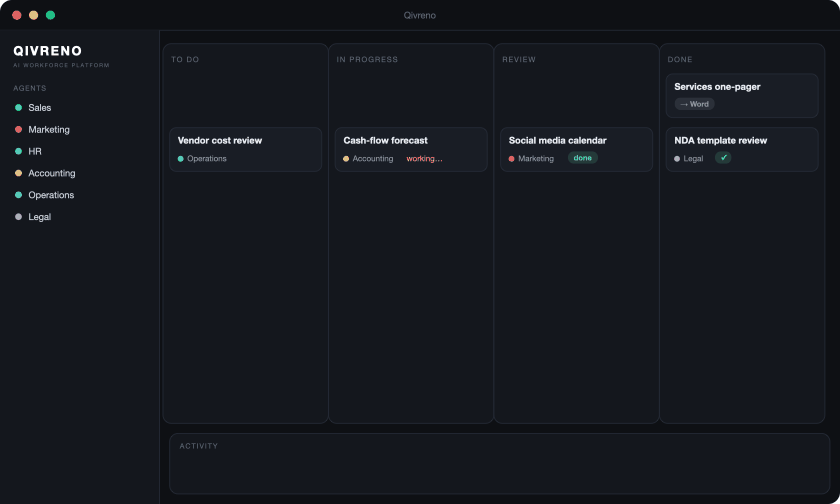Click the DONE column header
The height and width of the screenshot is (504, 840).
coord(680,59)
